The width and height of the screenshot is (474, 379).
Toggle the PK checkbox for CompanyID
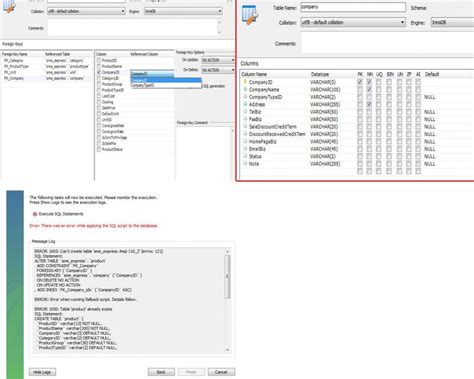pos(360,82)
